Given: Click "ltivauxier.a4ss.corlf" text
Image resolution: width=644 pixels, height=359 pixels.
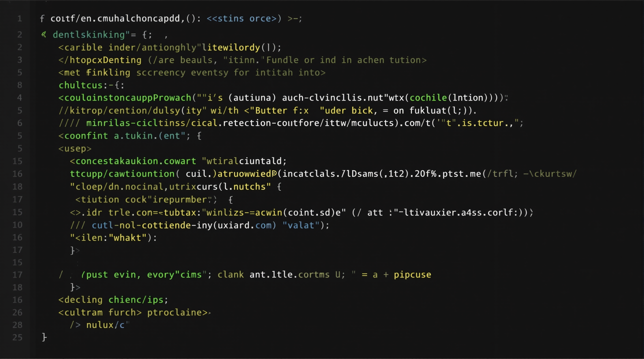Looking at the screenshot, I should pos(458,212).
